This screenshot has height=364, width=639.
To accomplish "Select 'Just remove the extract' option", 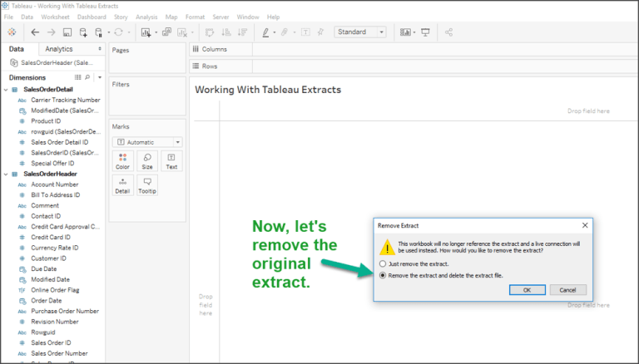I will tap(383, 263).
